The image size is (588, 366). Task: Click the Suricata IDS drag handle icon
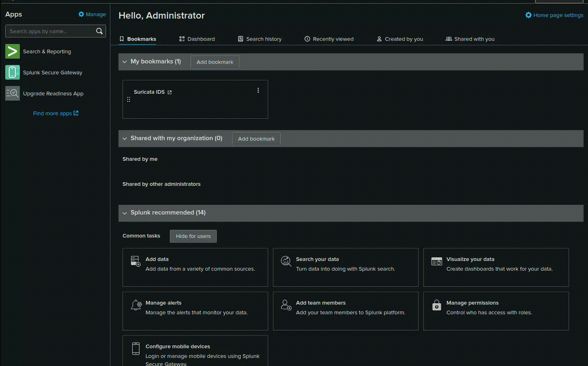(129, 99)
